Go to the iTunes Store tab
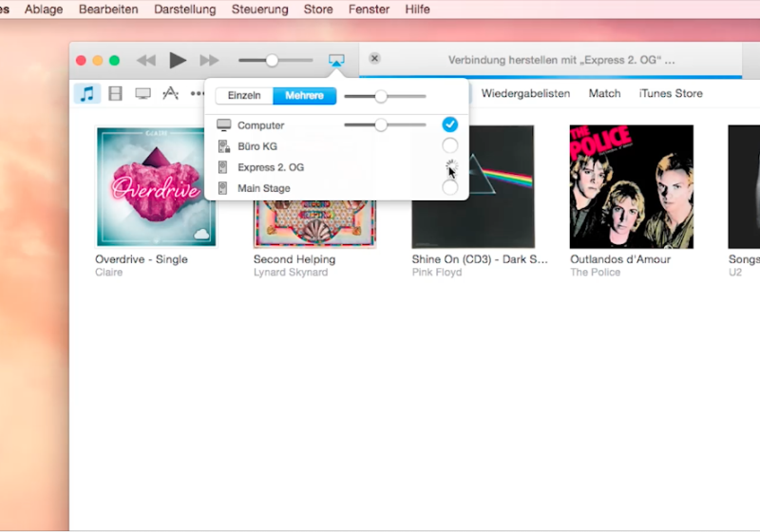 [671, 93]
